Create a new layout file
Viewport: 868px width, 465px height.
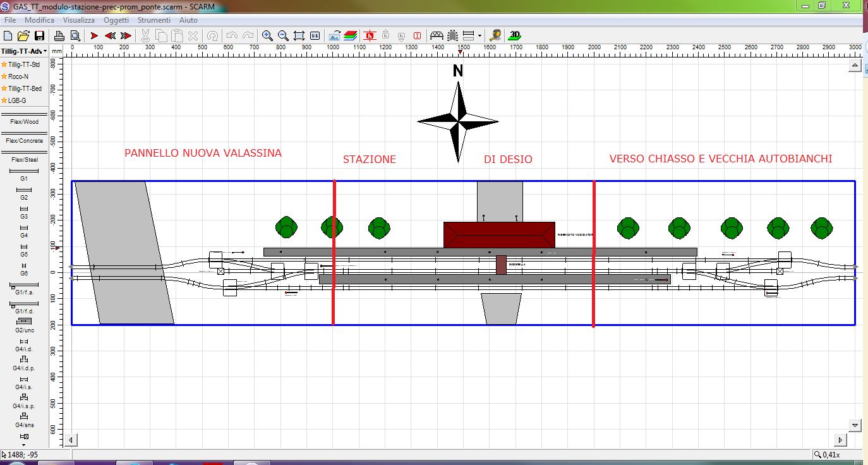coord(8,35)
